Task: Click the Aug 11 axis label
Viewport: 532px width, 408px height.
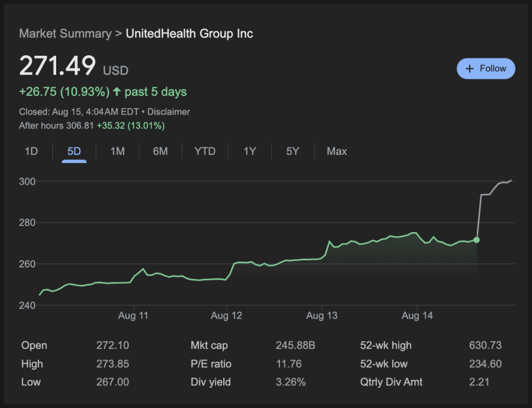Action: [x=133, y=315]
